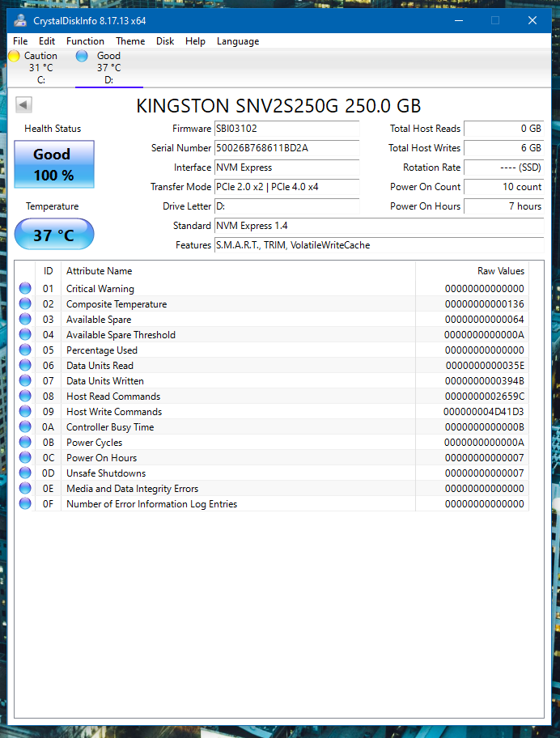The image size is (560, 738).
Task: Click the previous disk arrow button
Action: [x=23, y=104]
